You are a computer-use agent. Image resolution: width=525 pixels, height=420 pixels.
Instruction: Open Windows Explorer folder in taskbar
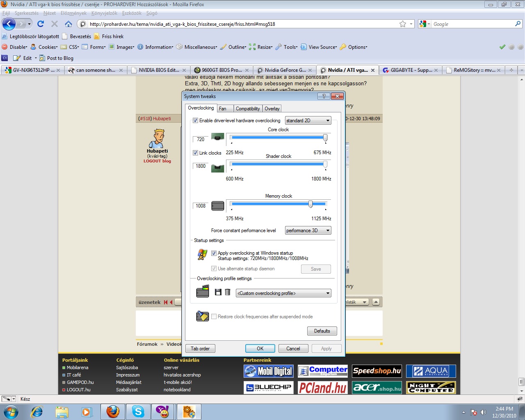point(62,411)
